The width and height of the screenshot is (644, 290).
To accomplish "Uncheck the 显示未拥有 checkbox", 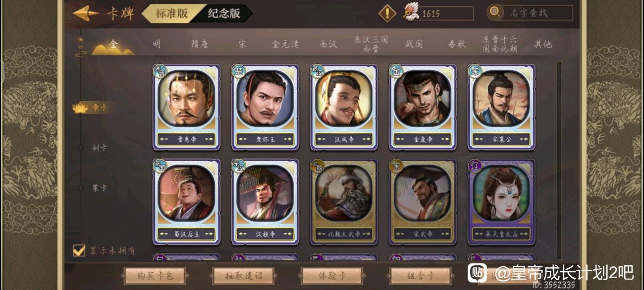I will [x=79, y=250].
